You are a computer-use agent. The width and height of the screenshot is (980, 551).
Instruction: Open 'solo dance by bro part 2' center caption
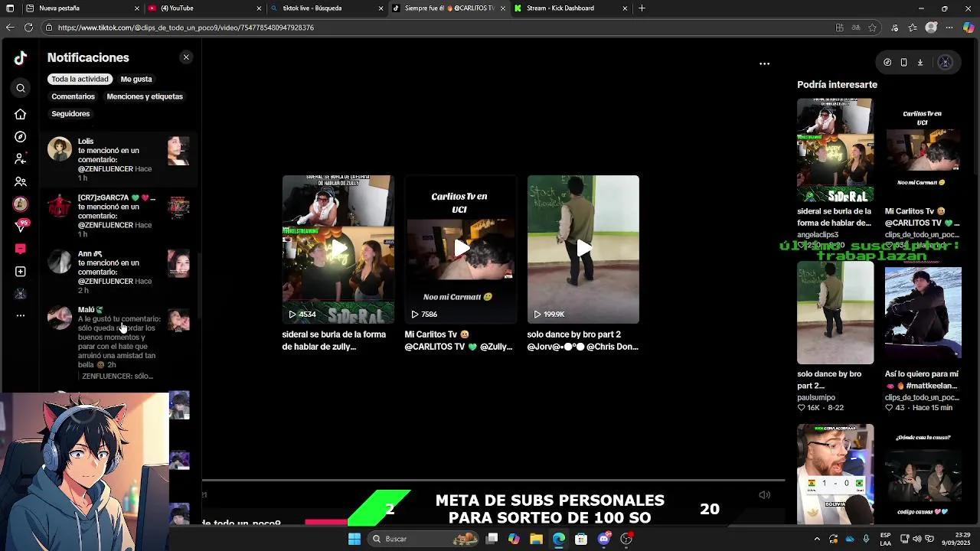point(583,341)
